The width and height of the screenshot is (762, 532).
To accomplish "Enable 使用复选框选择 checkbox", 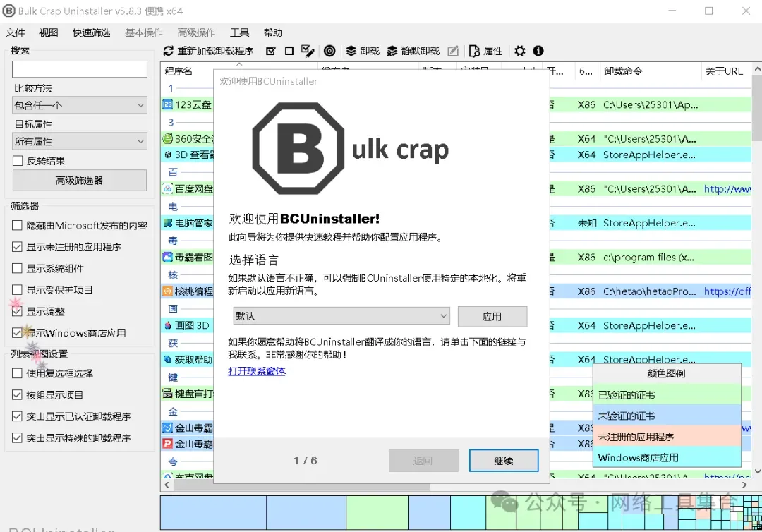I will tap(17, 373).
